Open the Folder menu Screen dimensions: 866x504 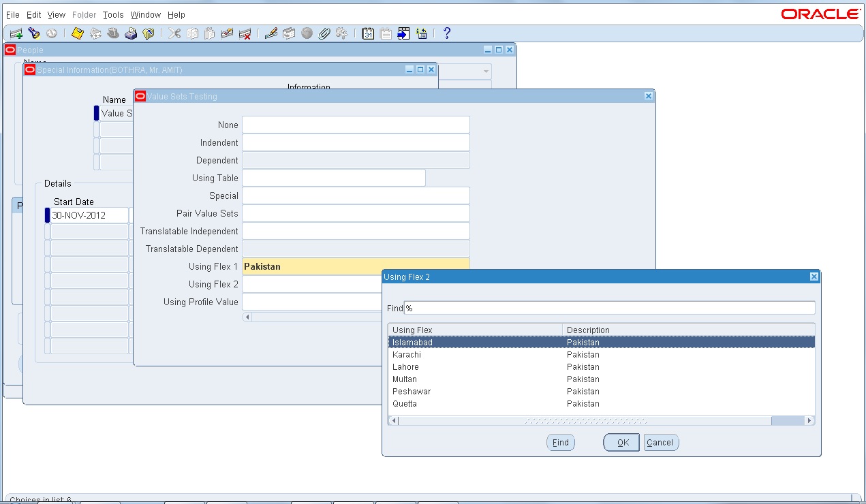84,14
